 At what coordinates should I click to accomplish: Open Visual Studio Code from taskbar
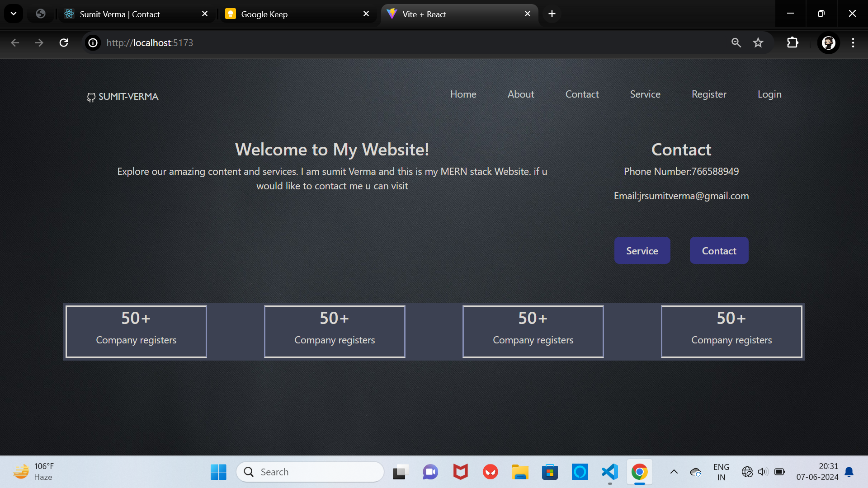pyautogui.click(x=610, y=472)
